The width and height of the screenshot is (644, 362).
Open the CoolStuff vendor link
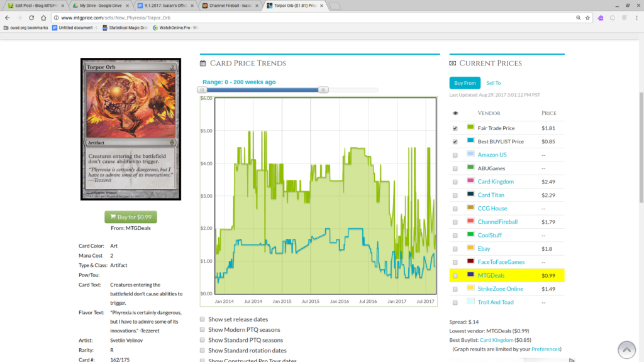coord(489,235)
